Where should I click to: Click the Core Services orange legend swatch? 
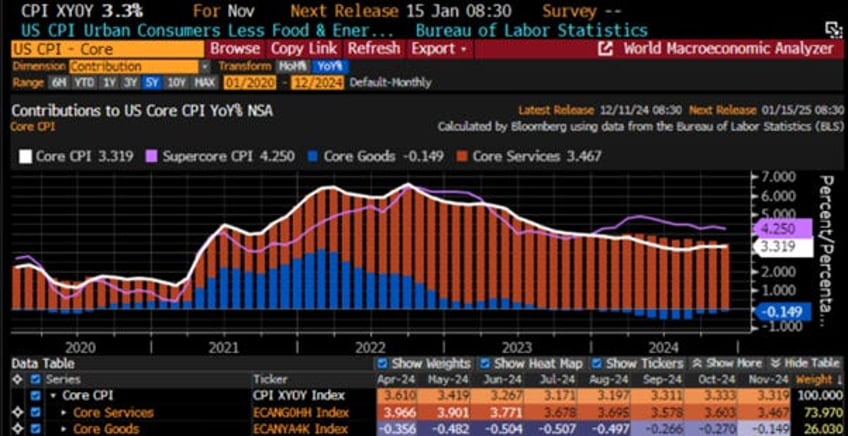[x=463, y=157]
